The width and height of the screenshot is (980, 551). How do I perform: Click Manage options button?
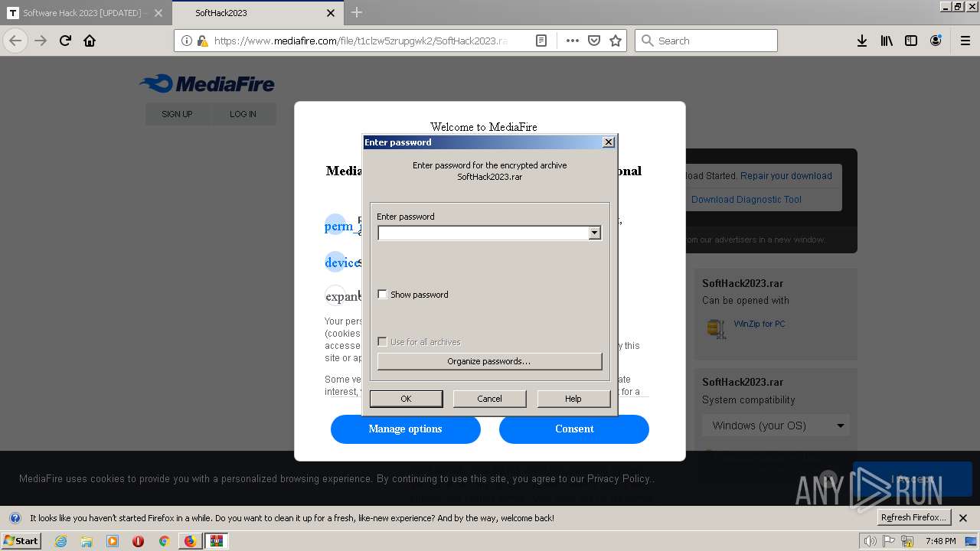pos(406,429)
